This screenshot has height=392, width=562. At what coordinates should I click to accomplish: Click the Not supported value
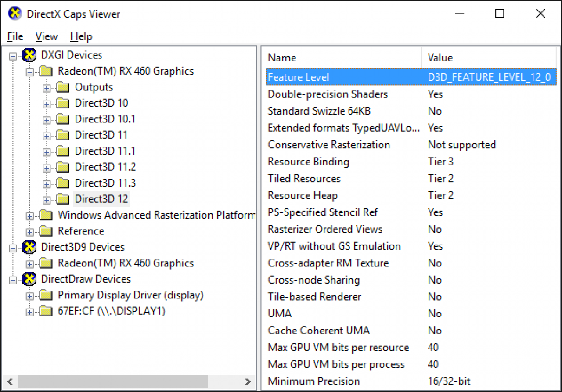[x=462, y=145]
